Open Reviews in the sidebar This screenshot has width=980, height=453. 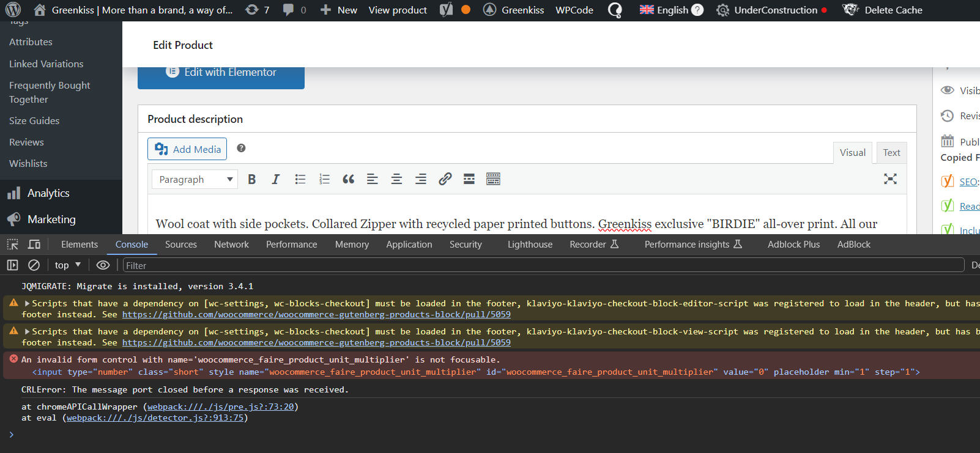[26, 142]
